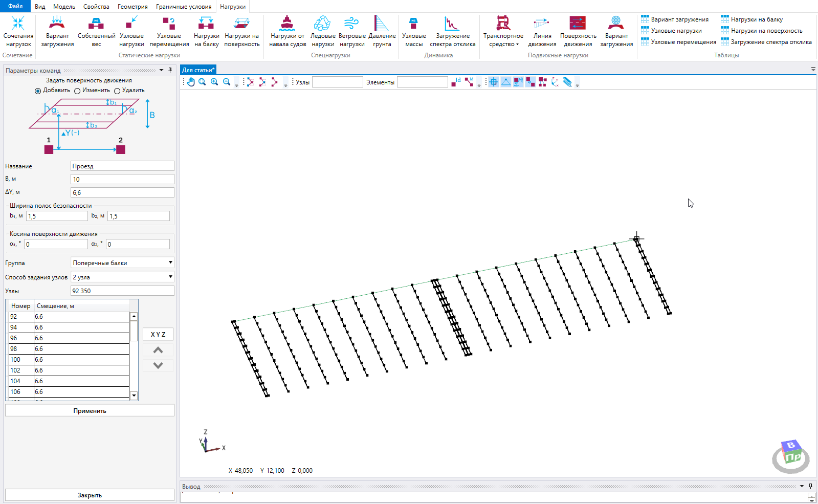The image size is (818, 504).
Task: Open Узловые нагрузки table
Action: pyautogui.click(x=672, y=31)
